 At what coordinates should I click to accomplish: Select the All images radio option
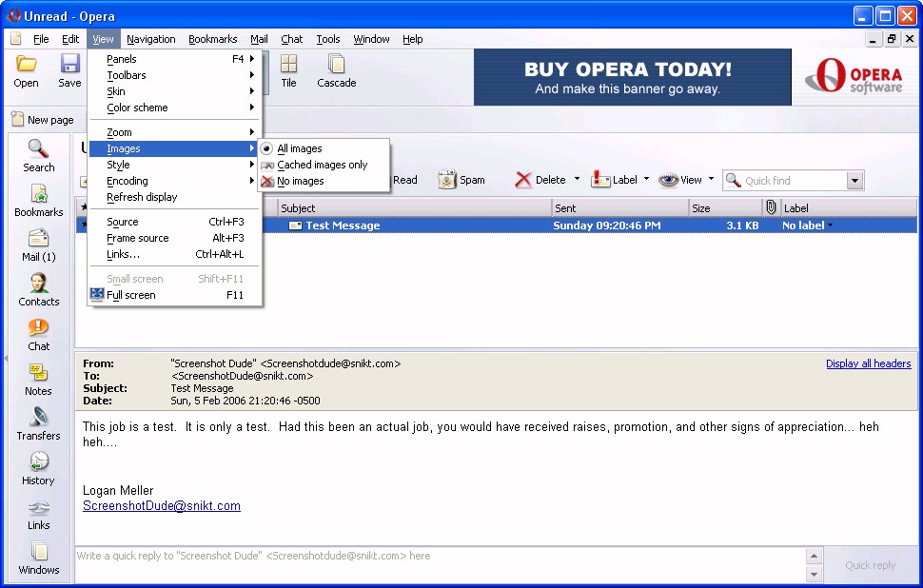[299, 148]
